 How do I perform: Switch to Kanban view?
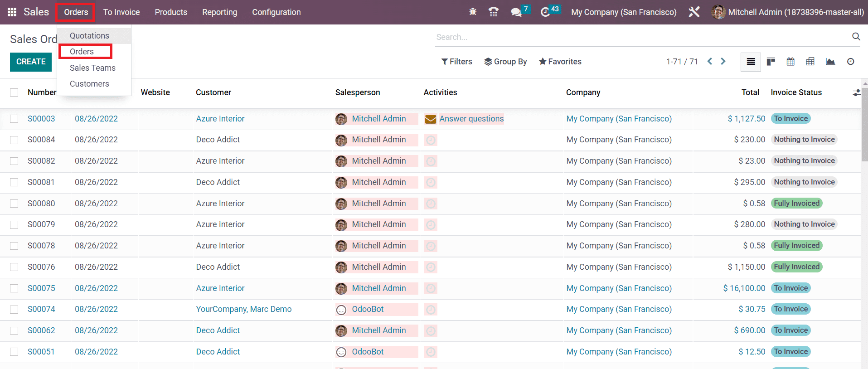click(x=771, y=62)
